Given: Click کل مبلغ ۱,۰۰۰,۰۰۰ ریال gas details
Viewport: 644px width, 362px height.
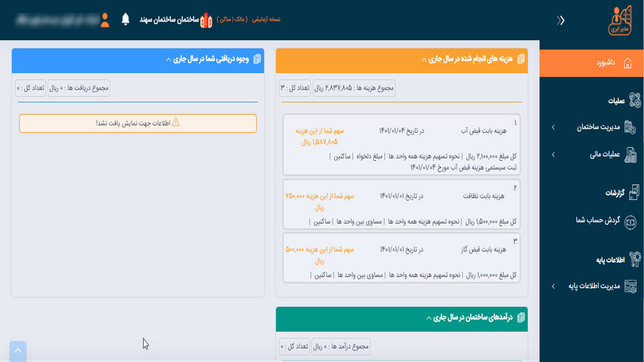Looking at the screenshot, I should [413, 275].
